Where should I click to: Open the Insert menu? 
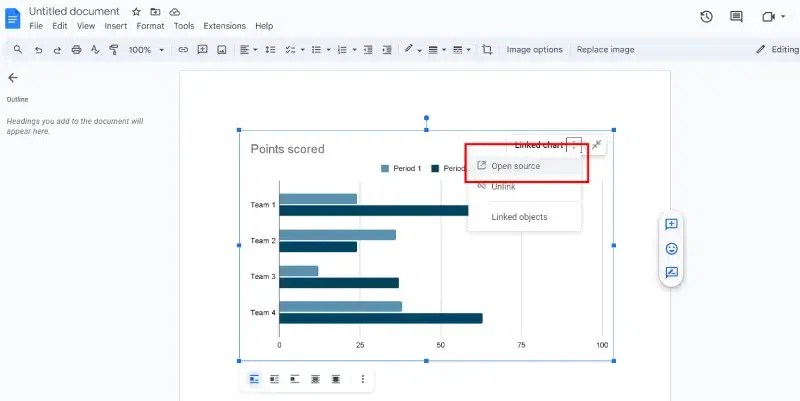coord(116,26)
